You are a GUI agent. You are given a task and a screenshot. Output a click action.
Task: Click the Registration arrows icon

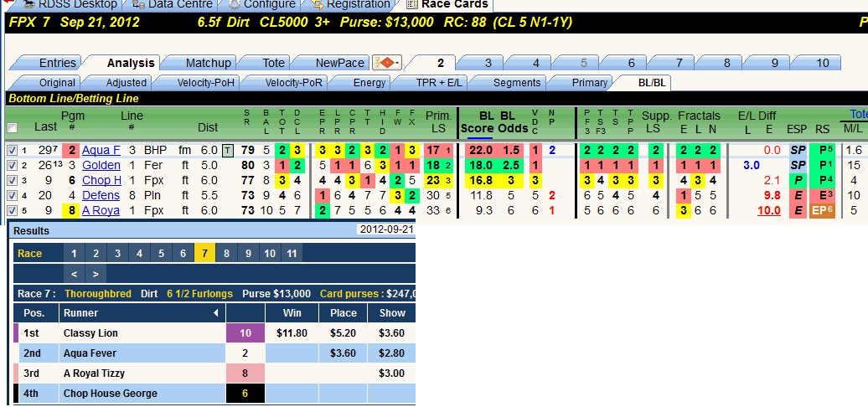pyautogui.click(x=318, y=4)
